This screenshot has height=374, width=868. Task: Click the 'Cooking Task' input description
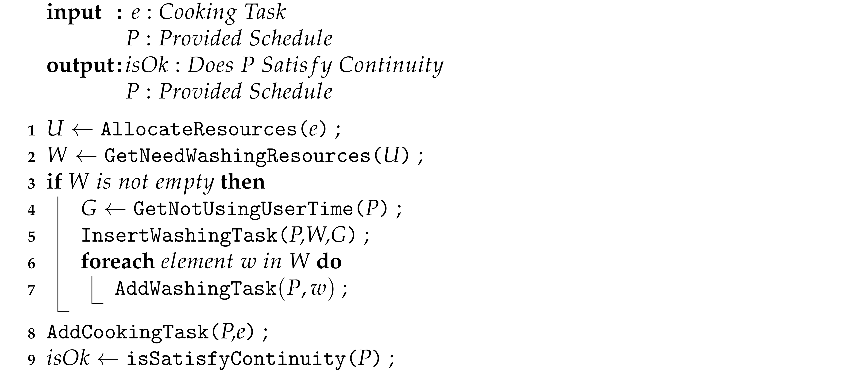click(x=222, y=13)
